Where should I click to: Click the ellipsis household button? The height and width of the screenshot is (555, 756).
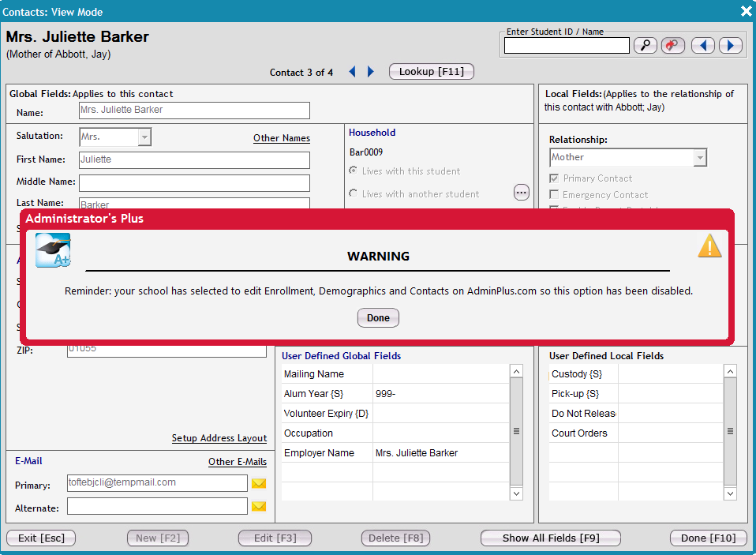pos(521,193)
